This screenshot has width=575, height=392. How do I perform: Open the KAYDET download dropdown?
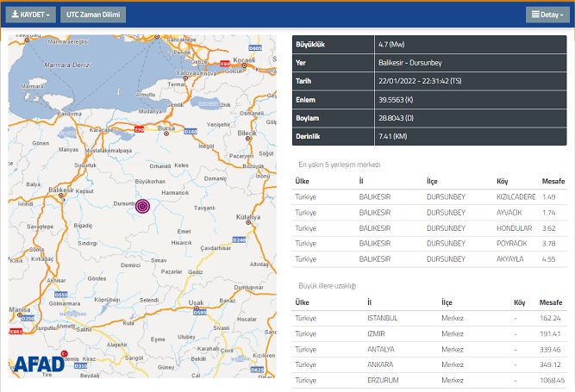pyautogui.click(x=34, y=15)
